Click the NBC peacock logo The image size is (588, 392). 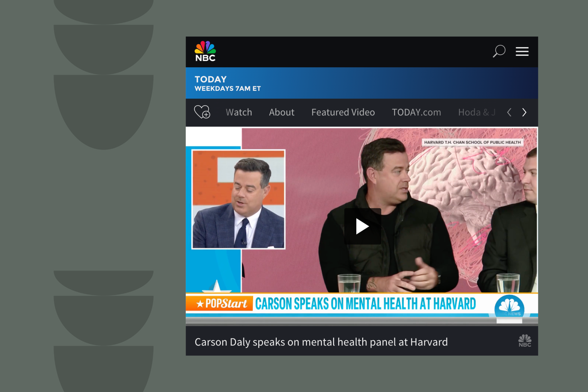click(x=205, y=51)
